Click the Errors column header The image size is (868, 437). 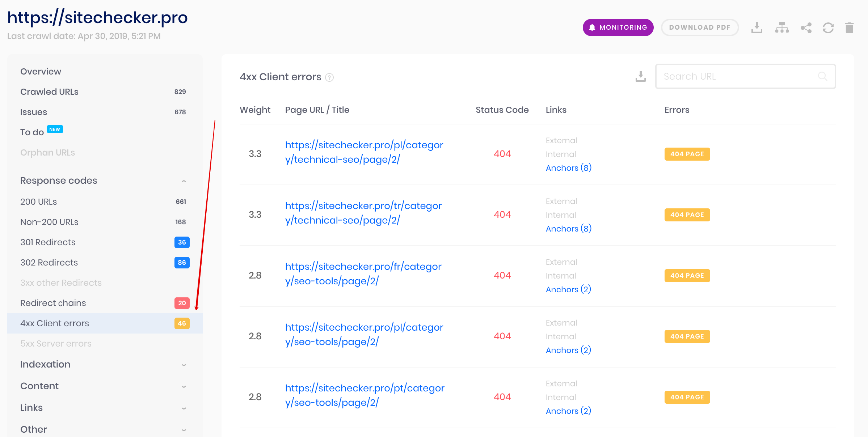pos(677,110)
